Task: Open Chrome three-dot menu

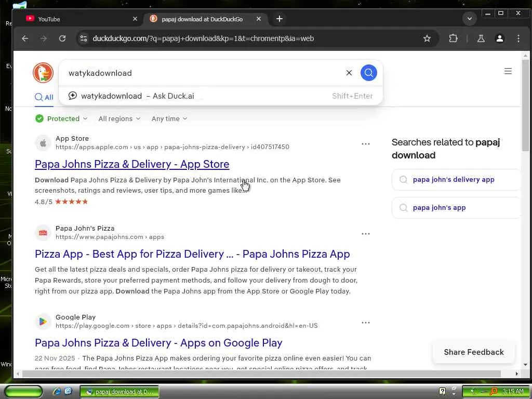Action: [518, 38]
